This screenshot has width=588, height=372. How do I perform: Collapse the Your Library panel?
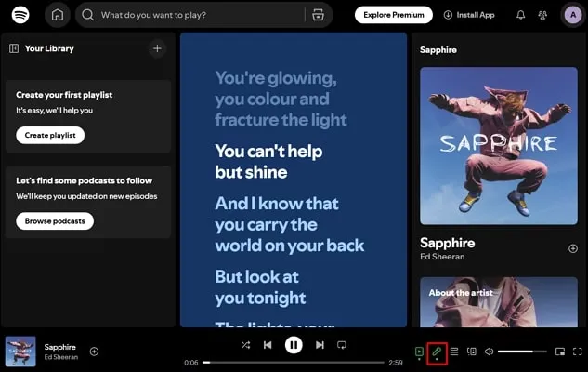(x=14, y=48)
